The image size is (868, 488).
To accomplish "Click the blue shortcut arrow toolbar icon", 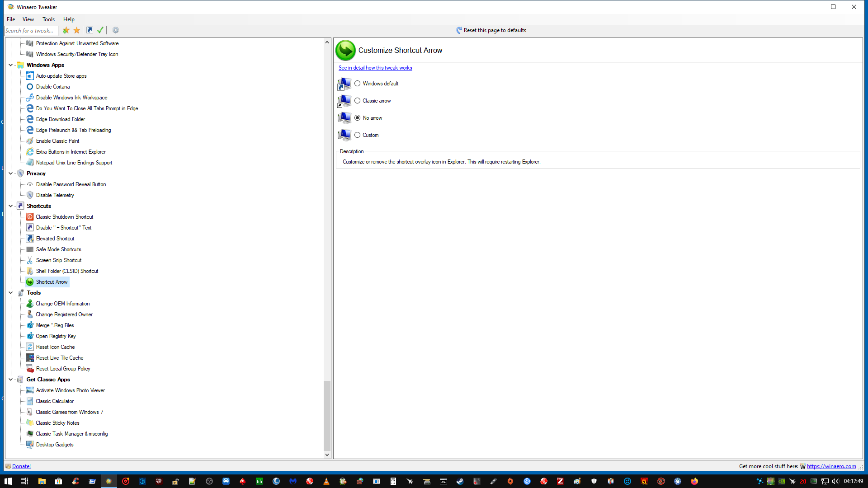I will [90, 30].
